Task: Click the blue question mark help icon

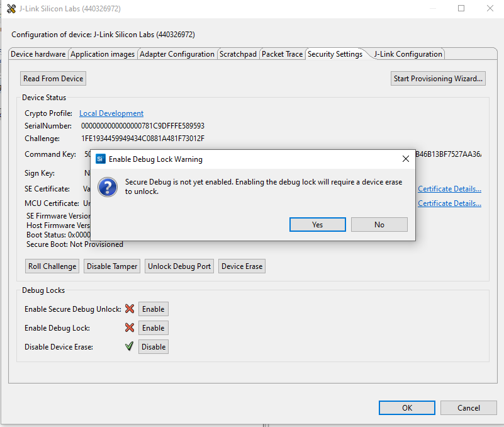Action: [108, 187]
